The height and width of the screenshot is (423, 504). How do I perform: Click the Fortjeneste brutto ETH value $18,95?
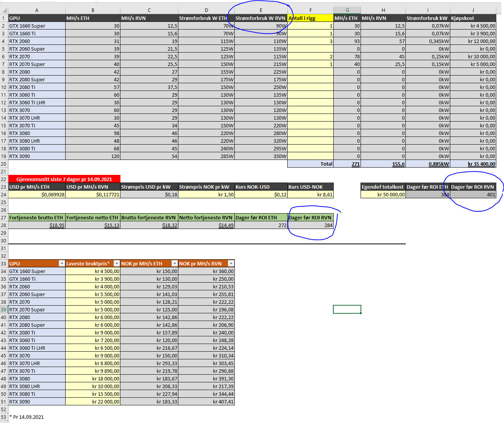(x=37, y=225)
